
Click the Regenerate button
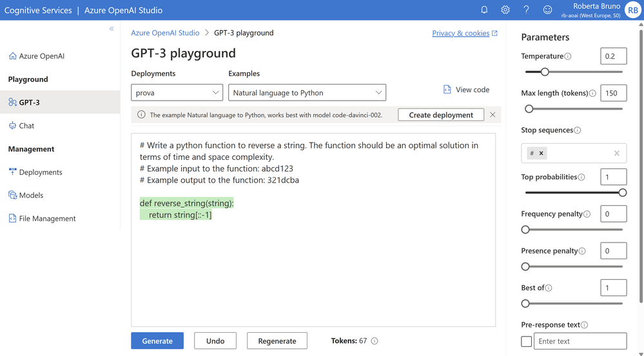277,341
